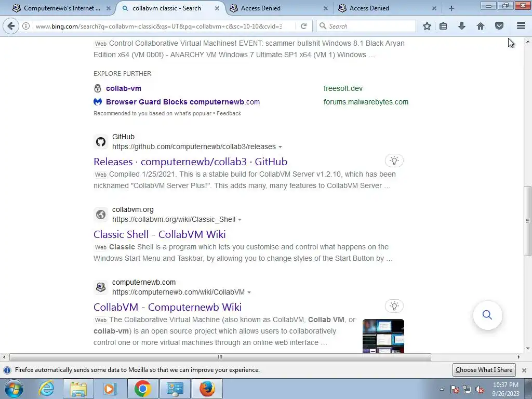Screen dimensions: 532x399
Task: Open Releases · computernewb/collab3 · GitHub link
Action: point(190,162)
